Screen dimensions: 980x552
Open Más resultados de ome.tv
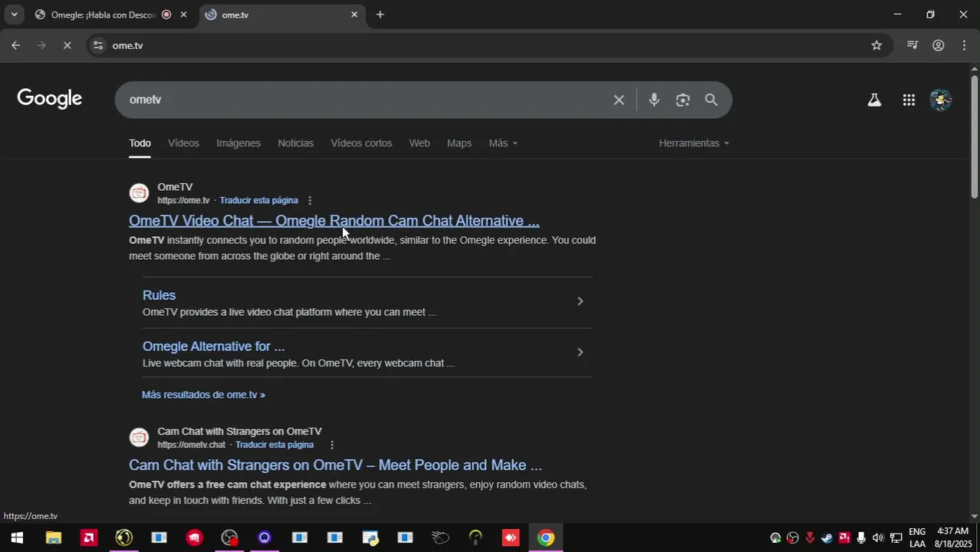tap(203, 395)
